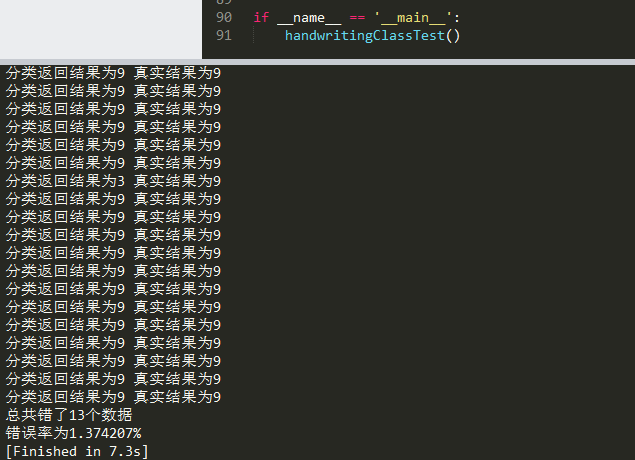Image resolution: width=635 pixels, height=460 pixels.
Task: Click the [Finished in 7.3s] status line
Action: pos(77,451)
